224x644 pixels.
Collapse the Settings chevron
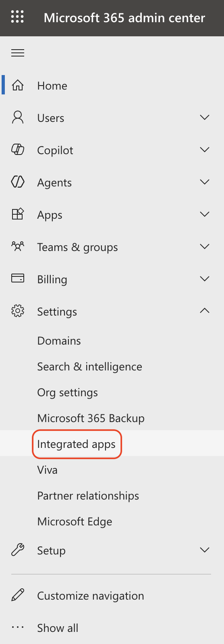(205, 310)
